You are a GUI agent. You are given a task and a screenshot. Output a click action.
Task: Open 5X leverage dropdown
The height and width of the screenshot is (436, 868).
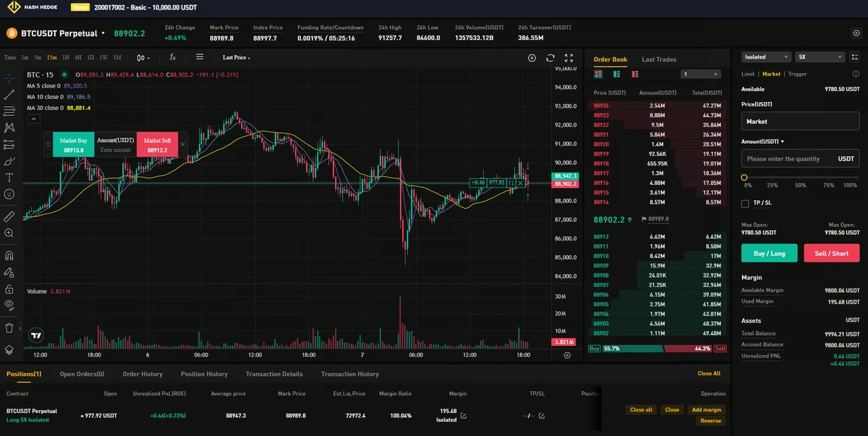pyautogui.click(x=820, y=57)
